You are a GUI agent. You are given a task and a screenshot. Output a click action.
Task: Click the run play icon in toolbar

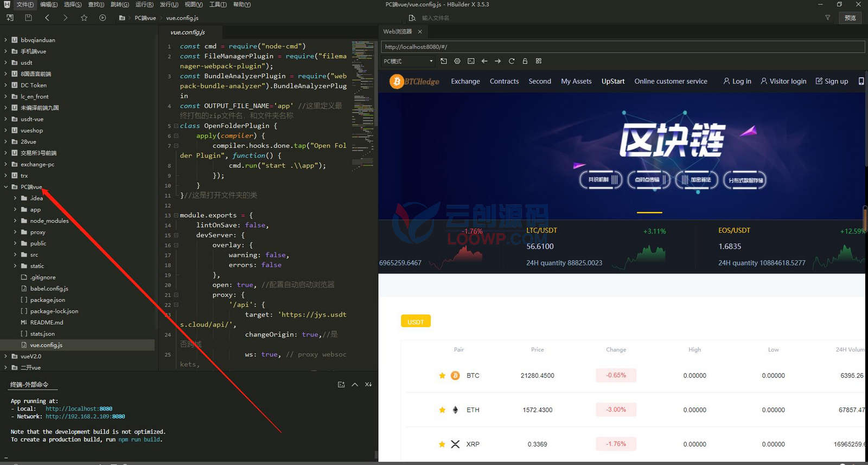click(x=103, y=18)
